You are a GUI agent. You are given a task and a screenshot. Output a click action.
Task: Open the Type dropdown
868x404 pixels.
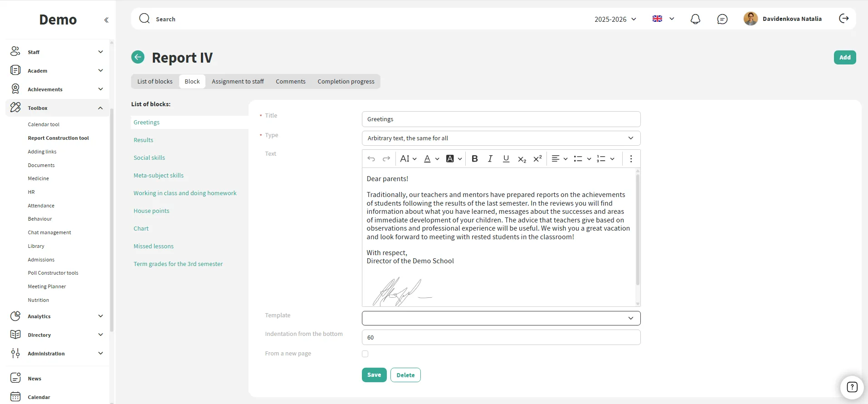(x=501, y=138)
